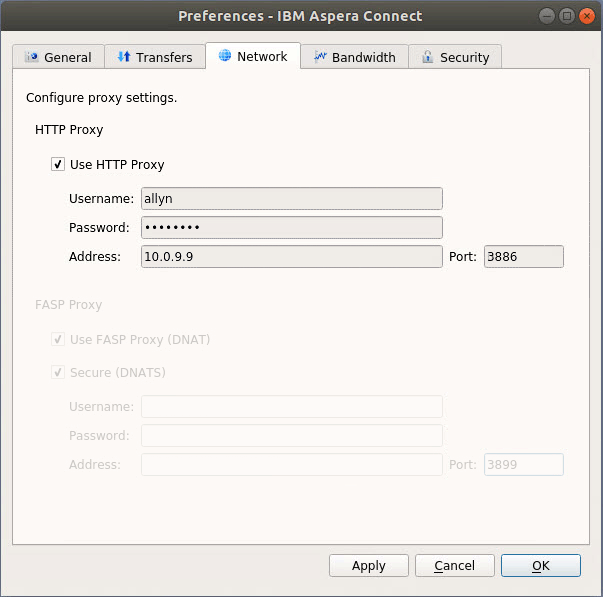Close the Preferences window

click(587, 16)
